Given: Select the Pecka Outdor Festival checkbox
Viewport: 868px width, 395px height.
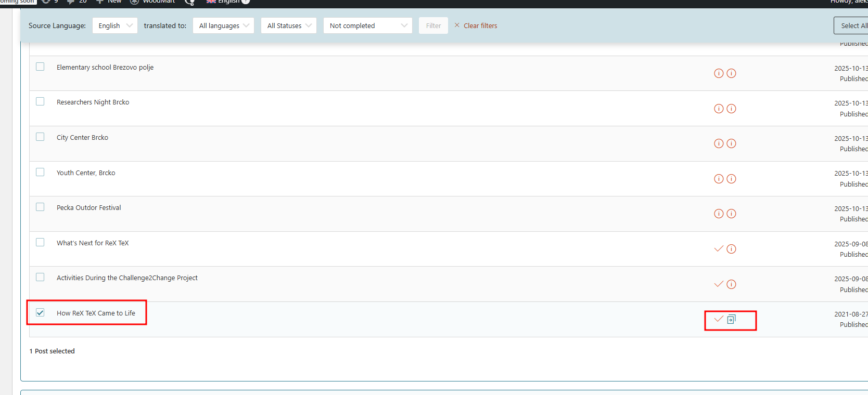Looking at the screenshot, I should pos(40,207).
